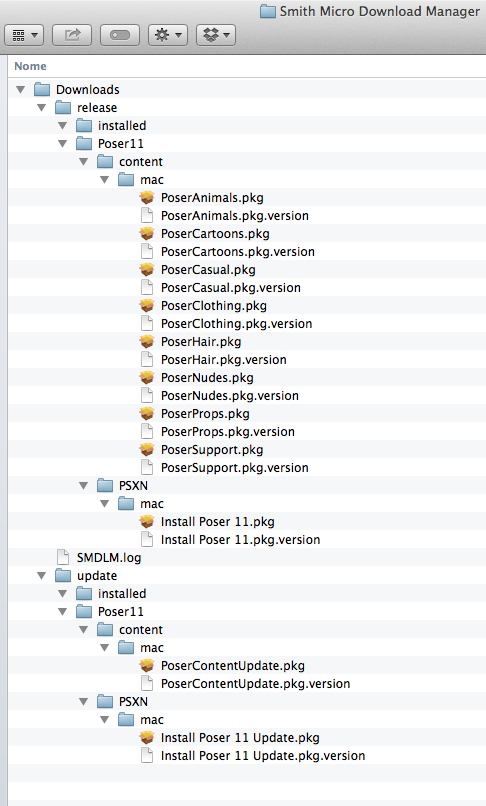The image size is (486, 806).
Task: Collapse PSXN folder under release
Action: click(x=84, y=485)
